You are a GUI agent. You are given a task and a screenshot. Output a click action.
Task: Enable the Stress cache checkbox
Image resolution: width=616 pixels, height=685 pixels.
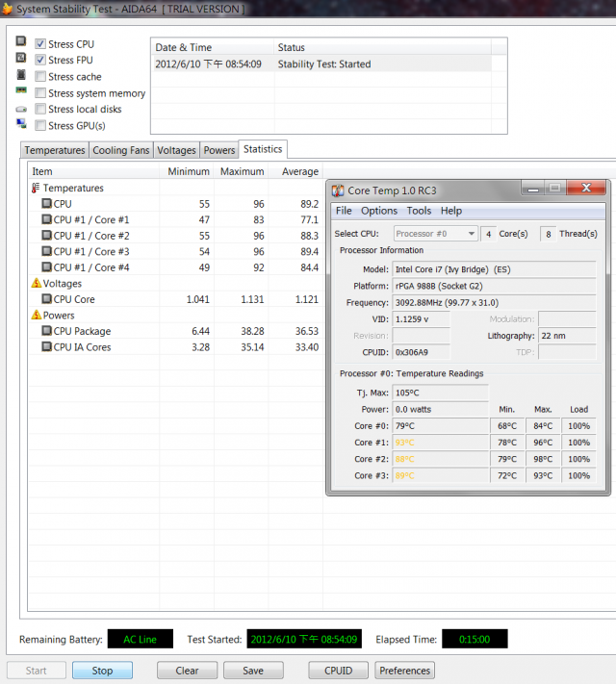click(x=40, y=76)
